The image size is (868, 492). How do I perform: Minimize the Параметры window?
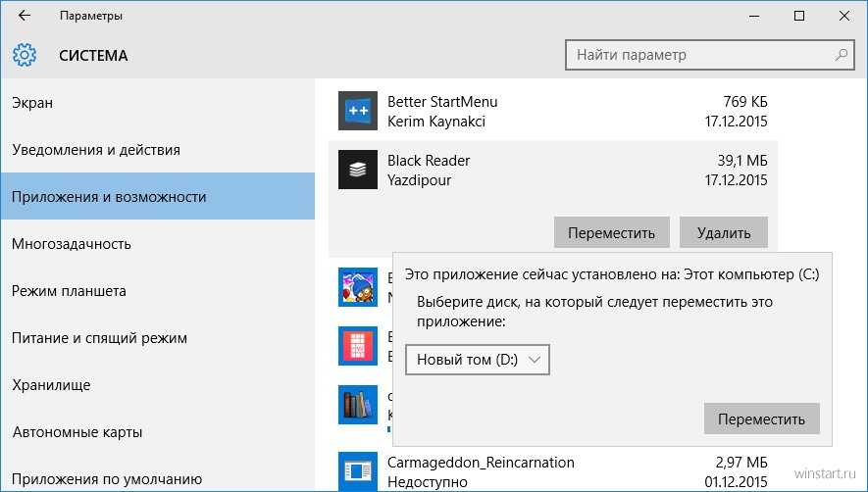(754, 16)
